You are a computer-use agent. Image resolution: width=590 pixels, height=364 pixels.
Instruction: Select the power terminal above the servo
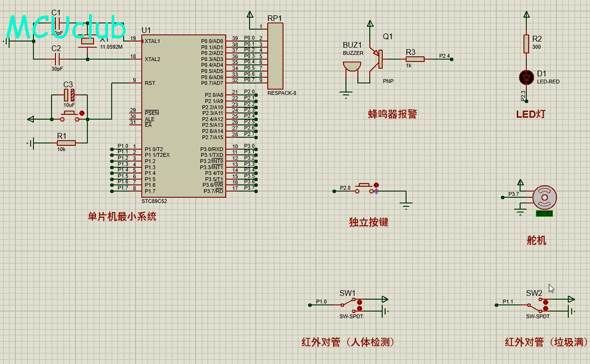coord(520,183)
